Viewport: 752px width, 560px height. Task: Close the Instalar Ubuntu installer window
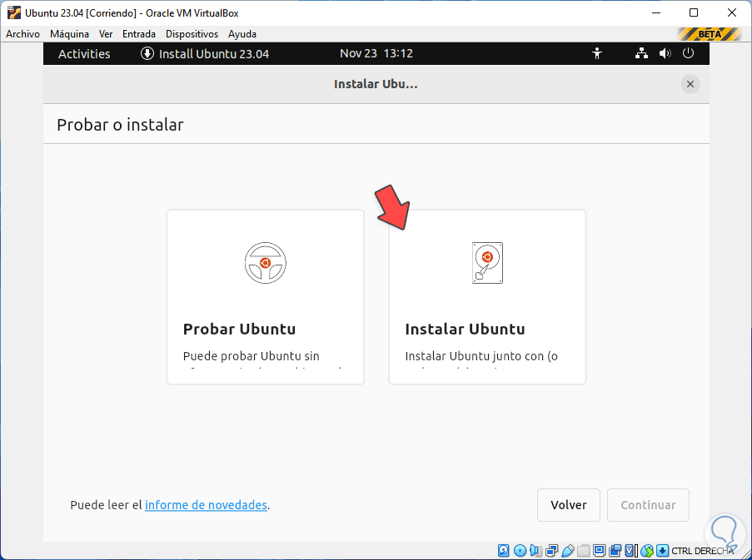coord(690,84)
